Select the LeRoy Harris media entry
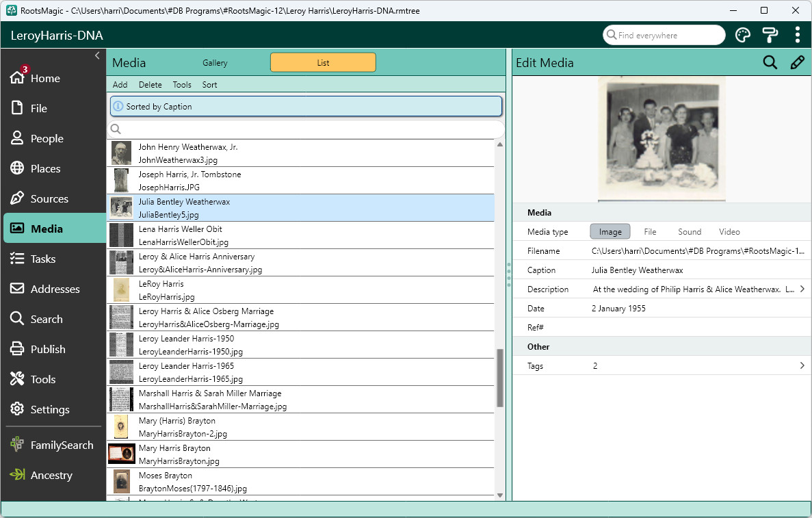 point(300,290)
